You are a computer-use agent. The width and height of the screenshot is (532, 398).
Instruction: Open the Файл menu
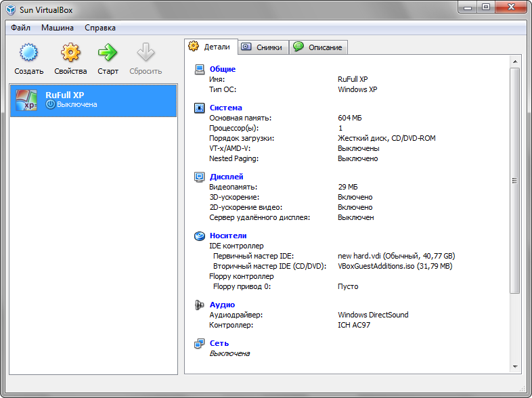pyautogui.click(x=20, y=28)
